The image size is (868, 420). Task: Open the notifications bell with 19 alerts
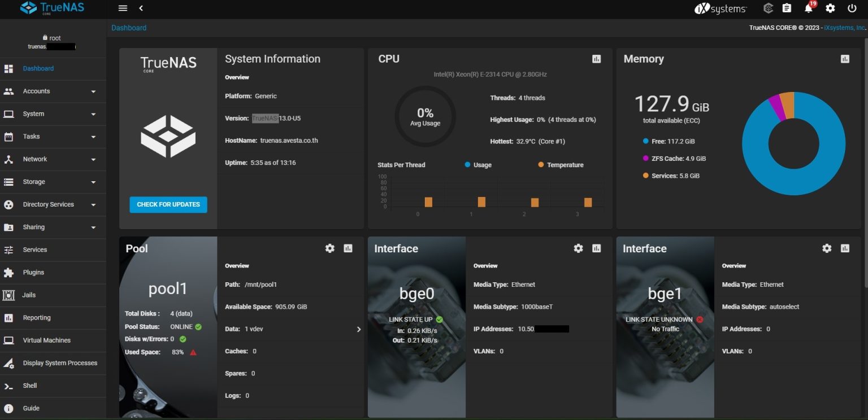coord(809,8)
